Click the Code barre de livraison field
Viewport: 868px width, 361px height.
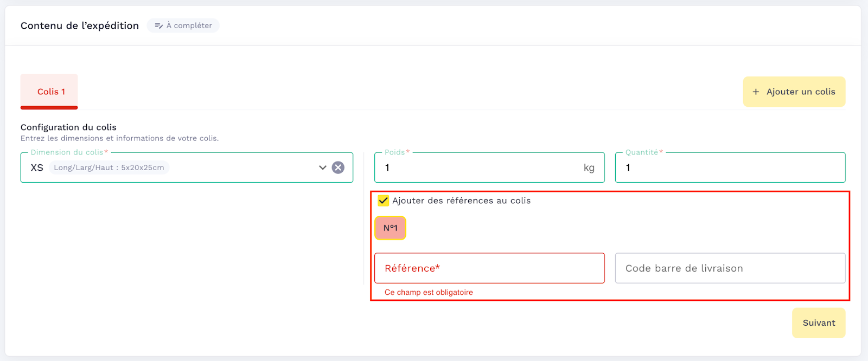[730, 268]
